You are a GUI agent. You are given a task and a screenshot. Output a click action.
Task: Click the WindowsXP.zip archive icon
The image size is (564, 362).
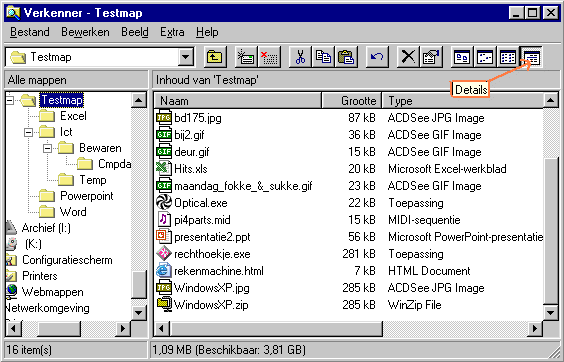(x=164, y=304)
